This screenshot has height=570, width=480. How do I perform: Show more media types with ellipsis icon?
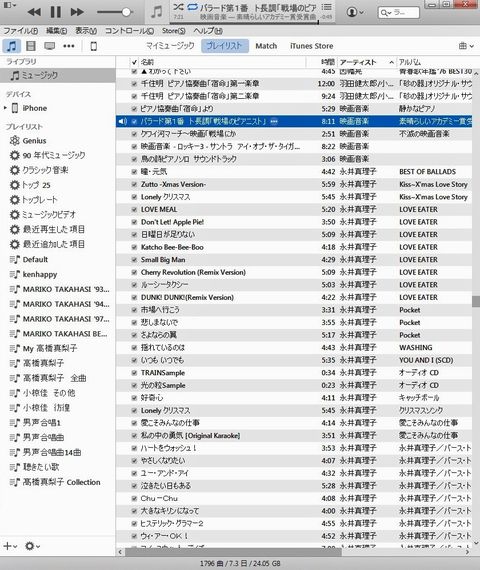pyautogui.click(x=69, y=46)
